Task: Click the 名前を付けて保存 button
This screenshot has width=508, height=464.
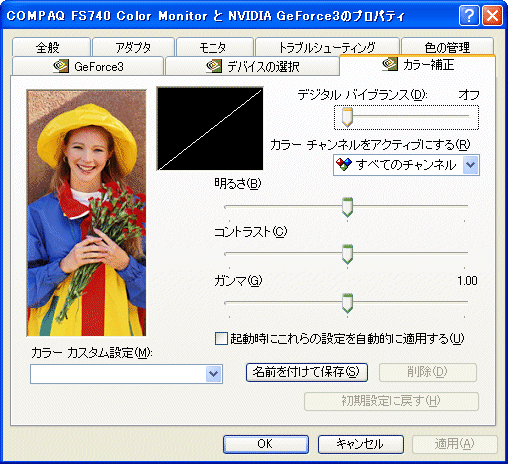Action: point(307,372)
